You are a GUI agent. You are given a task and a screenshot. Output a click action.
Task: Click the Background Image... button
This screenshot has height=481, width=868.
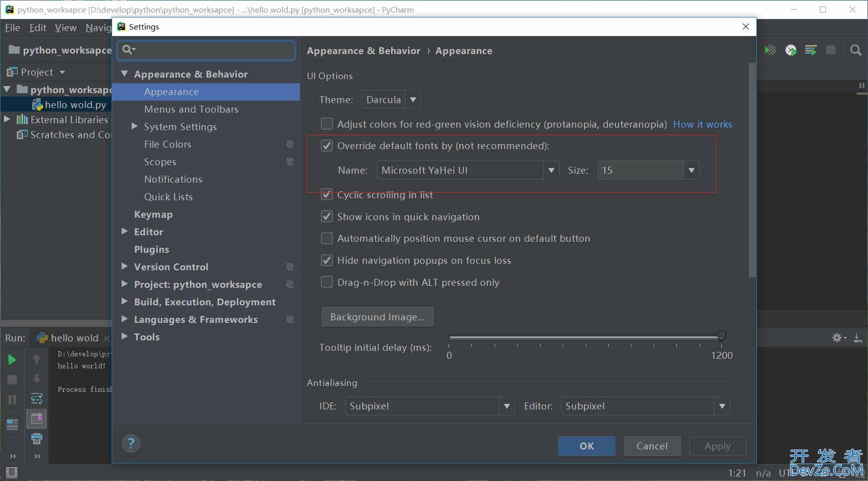point(377,317)
